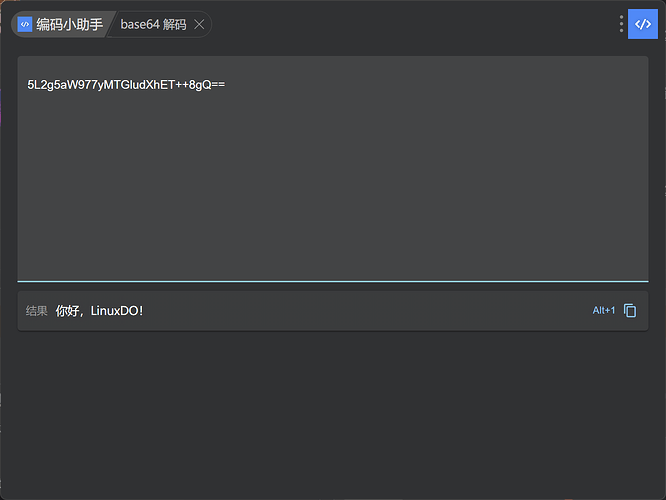Focus the base64 input text area
Image resolution: width=666 pixels, height=500 pixels.
pyautogui.click(x=333, y=169)
